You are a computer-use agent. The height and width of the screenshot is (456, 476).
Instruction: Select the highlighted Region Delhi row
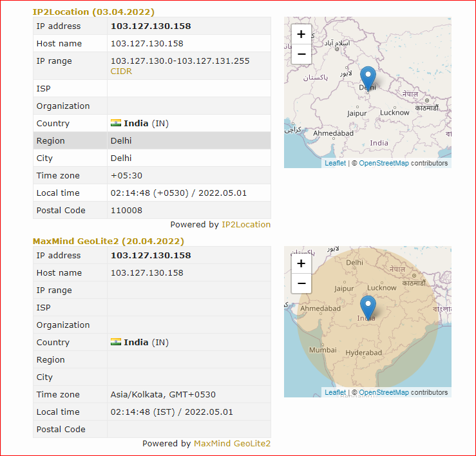click(152, 140)
